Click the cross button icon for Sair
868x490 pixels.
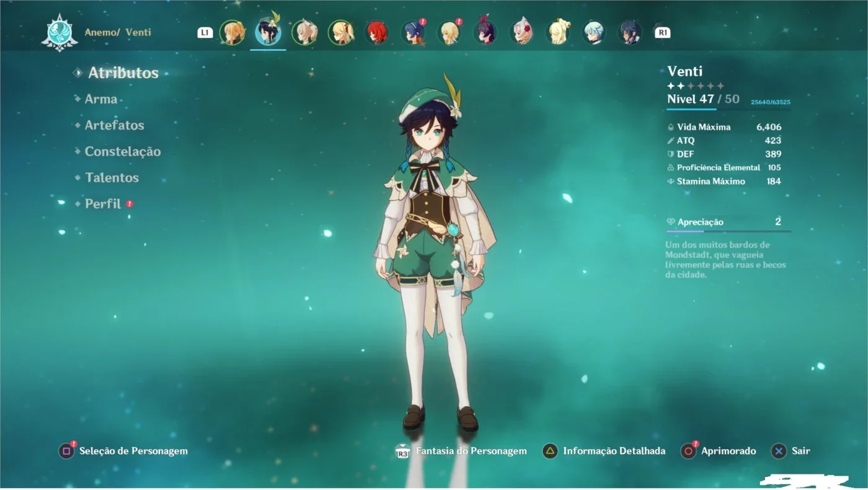click(779, 451)
